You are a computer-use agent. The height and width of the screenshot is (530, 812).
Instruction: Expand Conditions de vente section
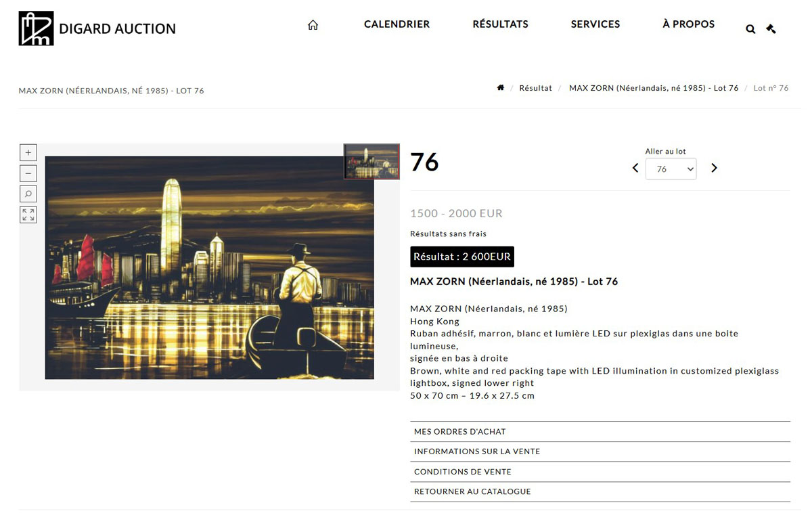pyautogui.click(x=600, y=472)
